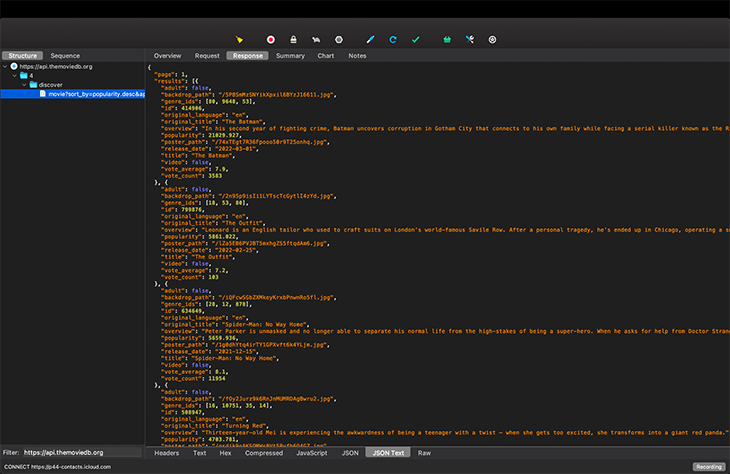The width and height of the screenshot is (730, 474).
Task: Click "id": 799876 line
Action: coord(183,210)
